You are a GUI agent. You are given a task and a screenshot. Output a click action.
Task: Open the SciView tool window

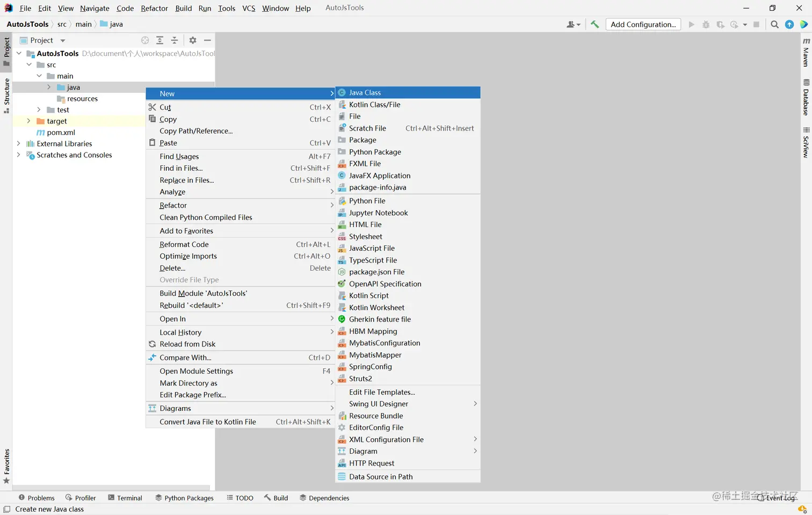(x=806, y=142)
